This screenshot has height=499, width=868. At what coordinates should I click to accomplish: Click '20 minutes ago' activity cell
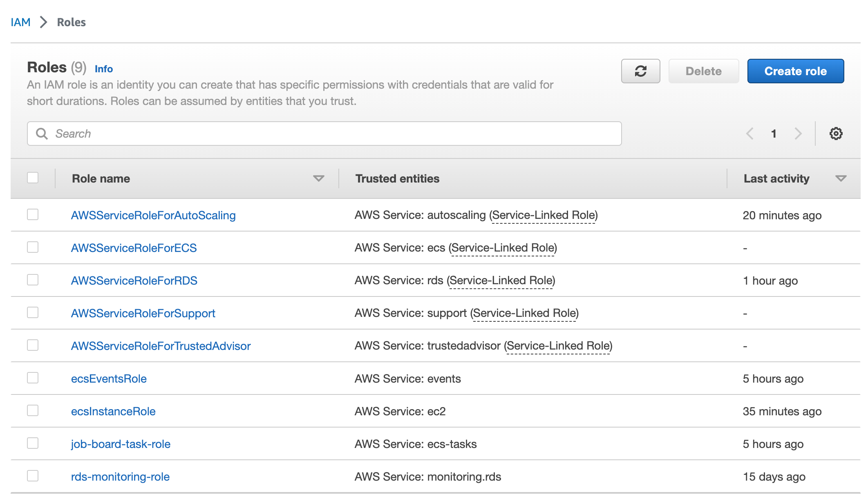[x=782, y=215]
